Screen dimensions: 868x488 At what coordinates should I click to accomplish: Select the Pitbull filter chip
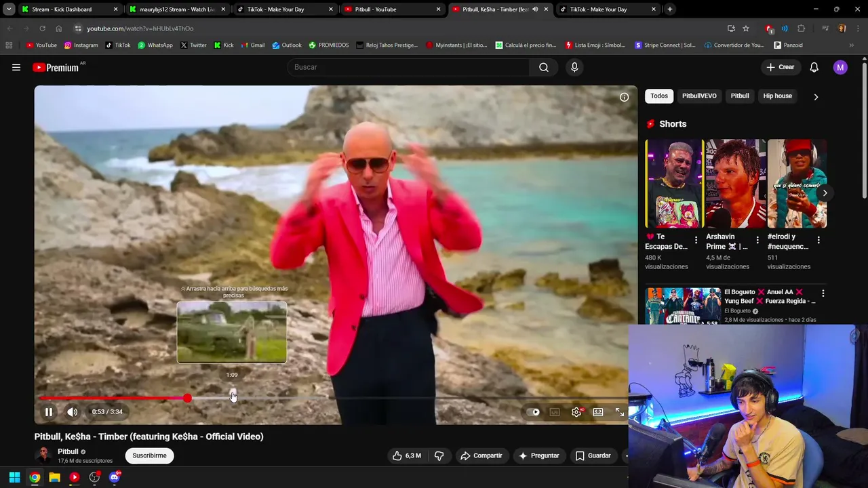click(x=740, y=96)
